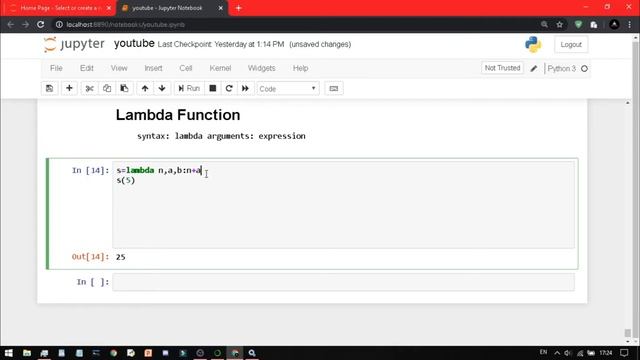This screenshot has height=360, width=640.
Task: Click the Not Trusted button
Action: pos(502,68)
